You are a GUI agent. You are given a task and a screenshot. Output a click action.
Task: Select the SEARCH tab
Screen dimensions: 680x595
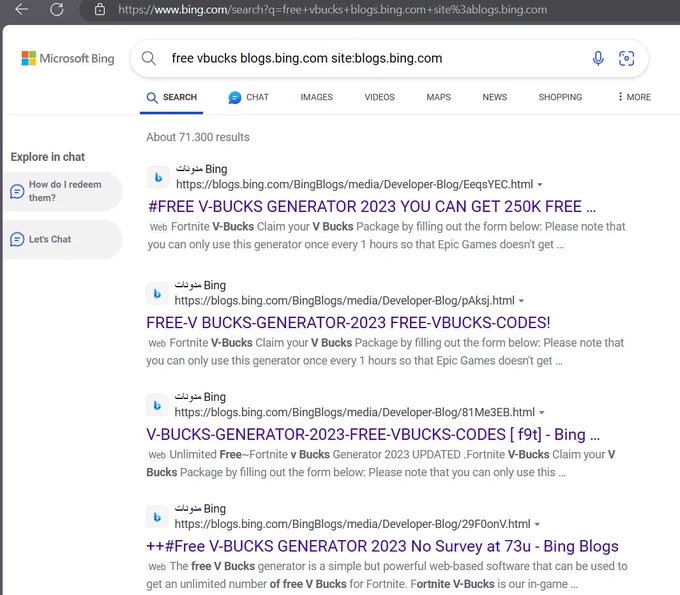click(x=172, y=98)
